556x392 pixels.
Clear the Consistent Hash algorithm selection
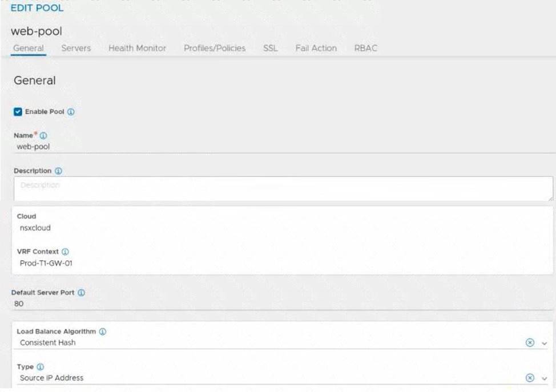(x=529, y=343)
